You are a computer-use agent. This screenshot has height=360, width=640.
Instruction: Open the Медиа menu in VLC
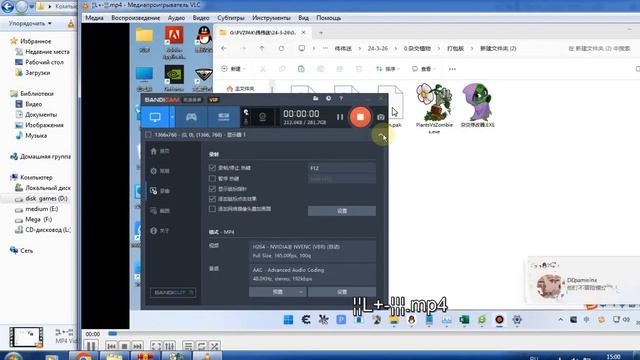pos(94,18)
